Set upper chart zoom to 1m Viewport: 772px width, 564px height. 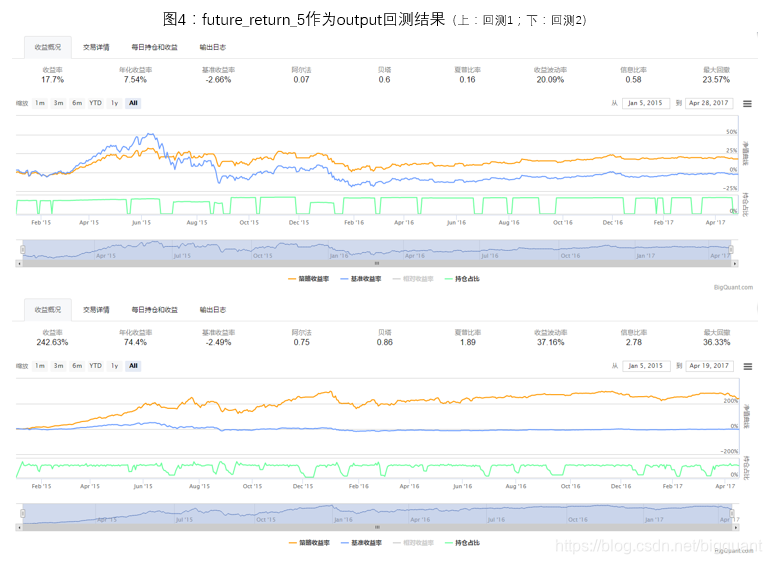[x=40, y=103]
